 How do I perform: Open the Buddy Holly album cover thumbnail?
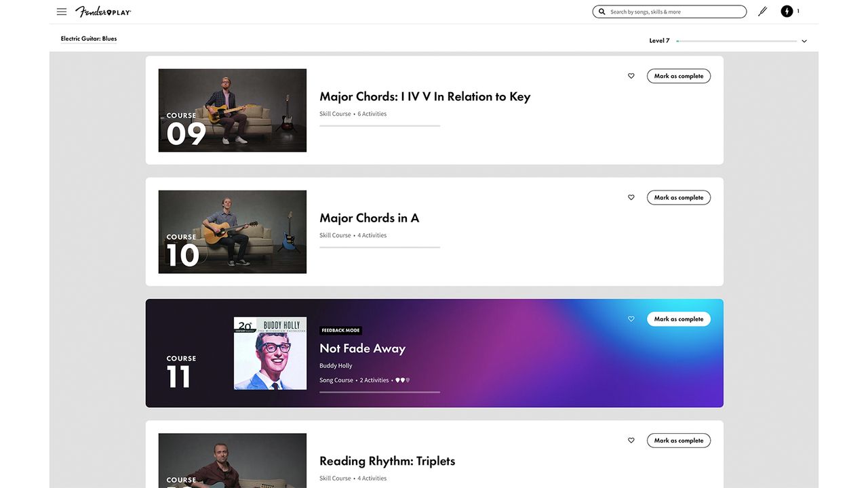(x=270, y=353)
